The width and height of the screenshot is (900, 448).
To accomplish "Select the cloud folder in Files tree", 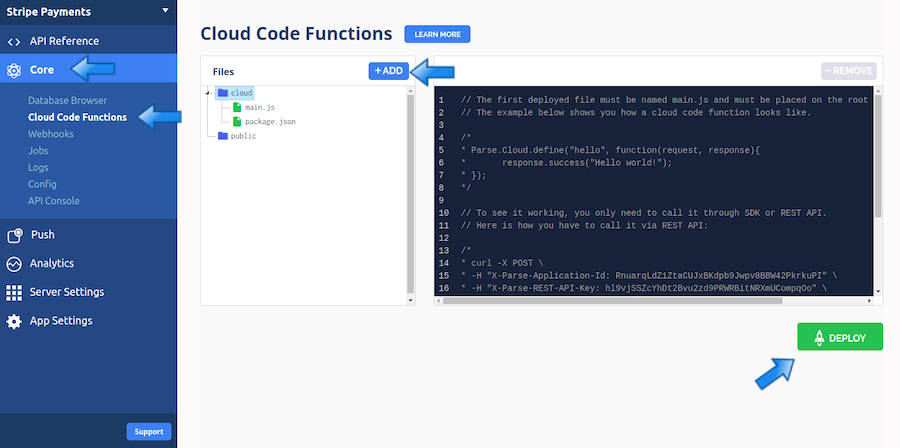I will [235, 93].
